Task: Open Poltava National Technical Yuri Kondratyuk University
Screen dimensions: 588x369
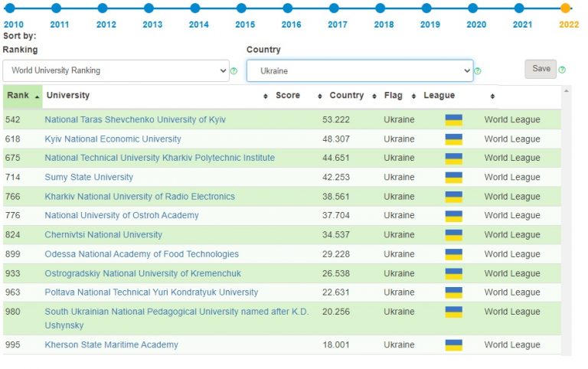Action: click(152, 292)
